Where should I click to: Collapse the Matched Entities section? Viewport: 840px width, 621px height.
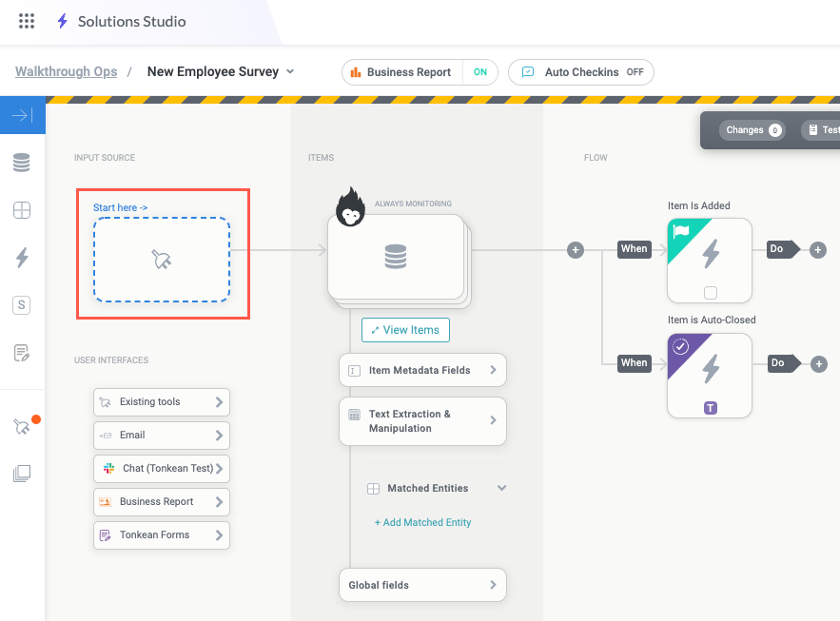coord(501,488)
